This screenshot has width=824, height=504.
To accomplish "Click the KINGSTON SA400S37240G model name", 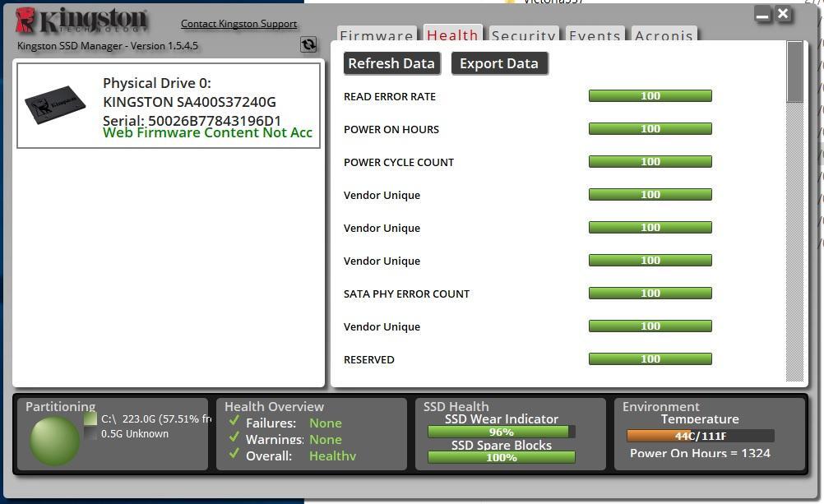I will tap(189, 102).
